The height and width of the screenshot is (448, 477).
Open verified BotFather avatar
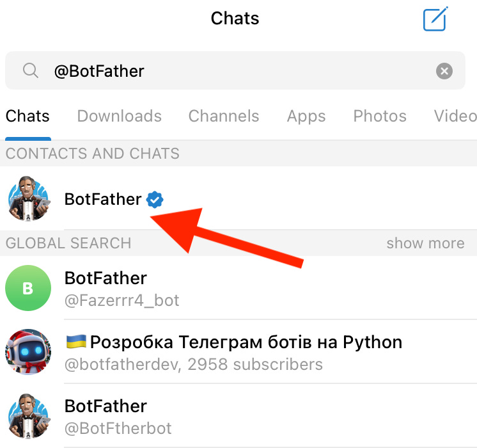click(x=28, y=198)
